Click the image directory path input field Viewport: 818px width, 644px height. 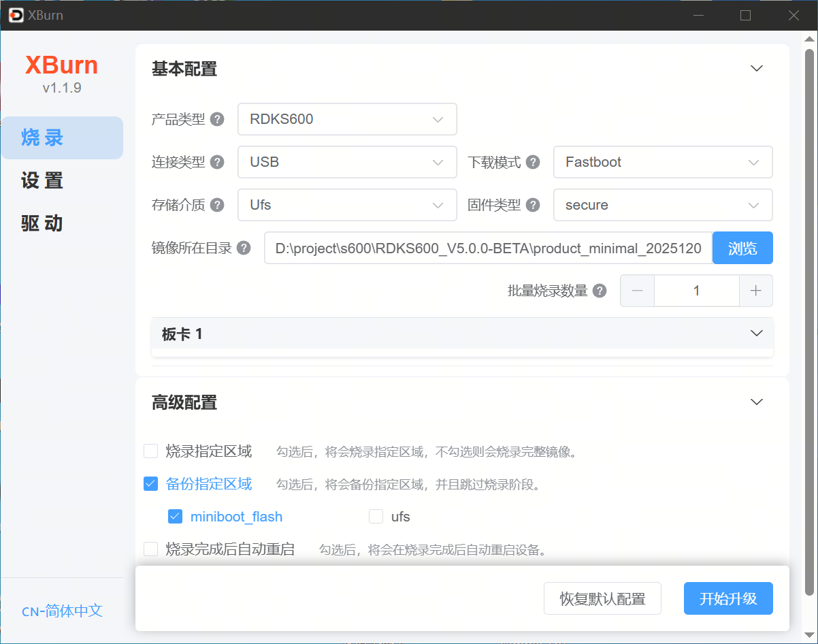tap(488, 248)
